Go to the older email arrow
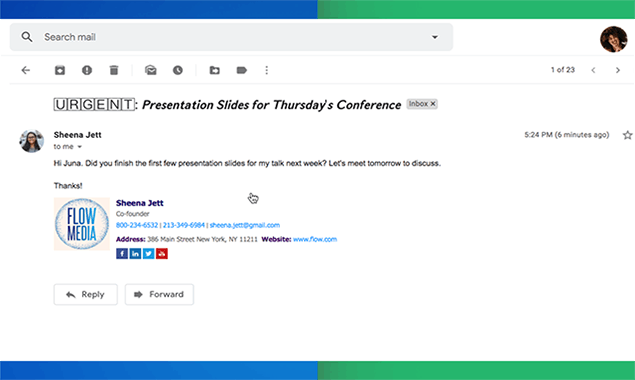 (618, 70)
